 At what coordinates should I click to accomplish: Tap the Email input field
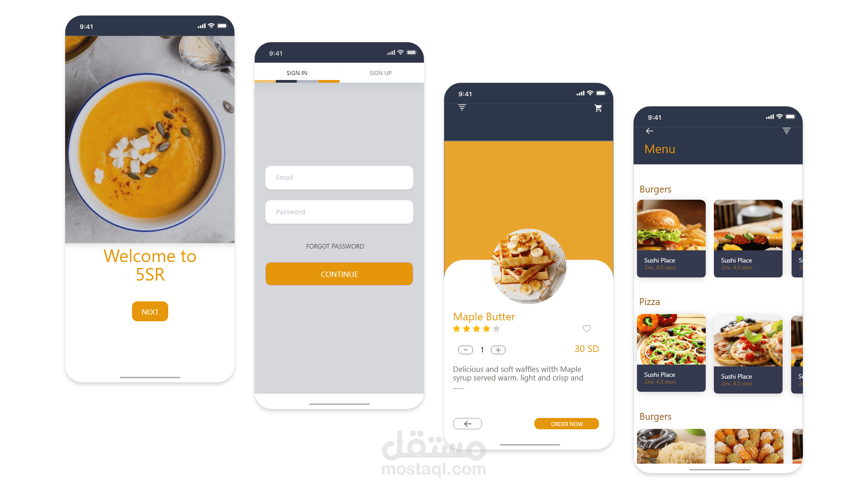coord(339,177)
